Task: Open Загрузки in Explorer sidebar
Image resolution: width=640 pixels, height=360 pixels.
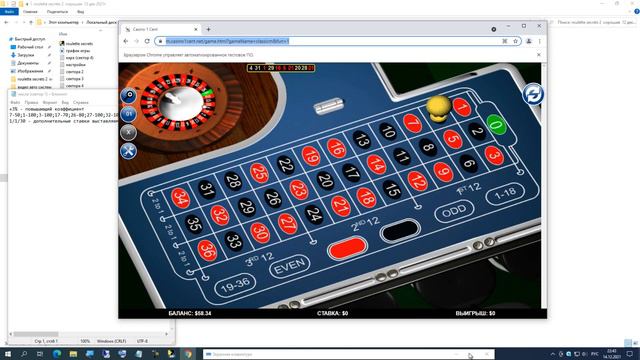Action: 26,55
